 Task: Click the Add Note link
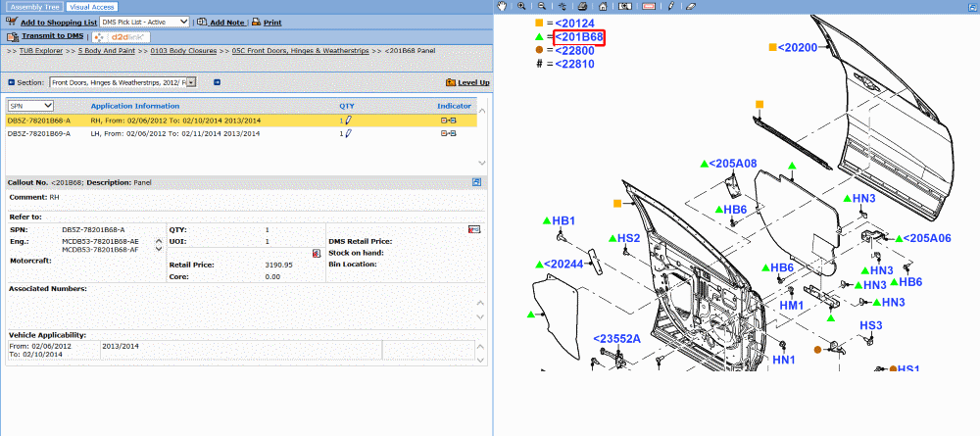(x=227, y=23)
